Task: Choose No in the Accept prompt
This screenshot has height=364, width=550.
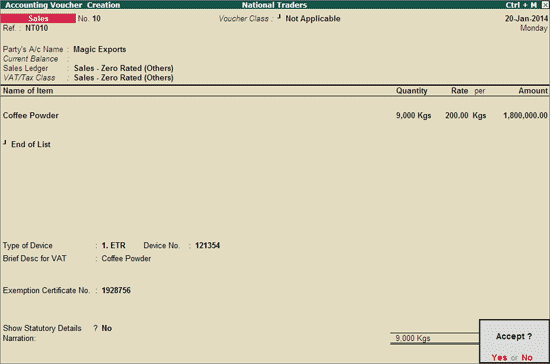Action: pos(527,357)
